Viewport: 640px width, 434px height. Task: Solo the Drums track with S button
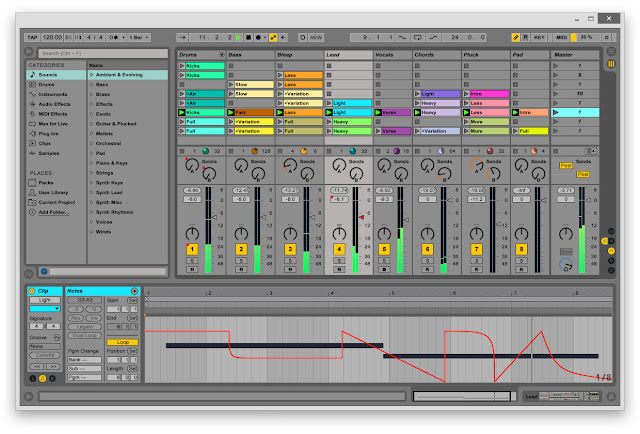[x=192, y=260]
